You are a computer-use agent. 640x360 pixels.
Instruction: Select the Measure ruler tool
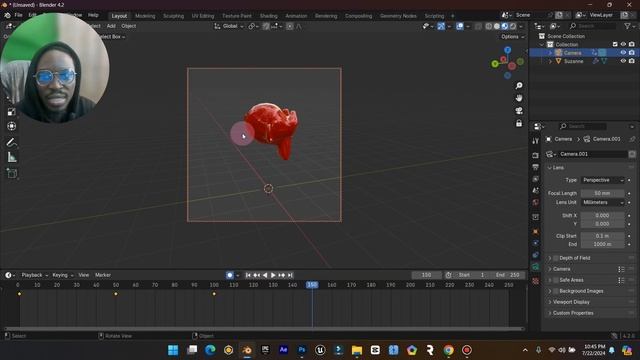pyautogui.click(x=11, y=157)
